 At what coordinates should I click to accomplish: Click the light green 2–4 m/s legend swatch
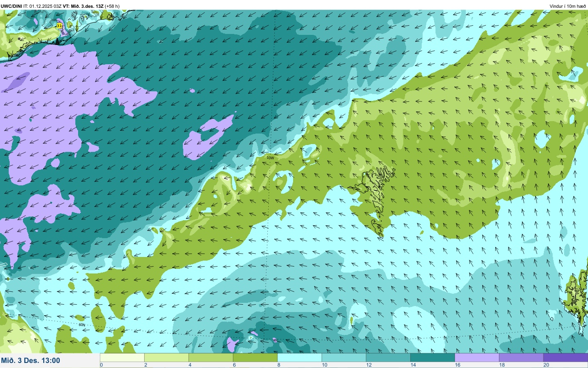166,357
